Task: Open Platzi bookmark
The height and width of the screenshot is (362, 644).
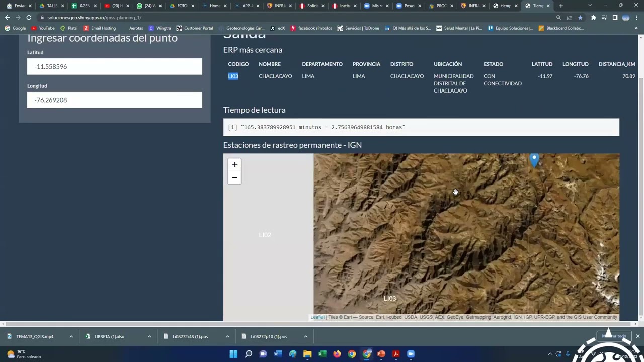Action: coord(69,28)
